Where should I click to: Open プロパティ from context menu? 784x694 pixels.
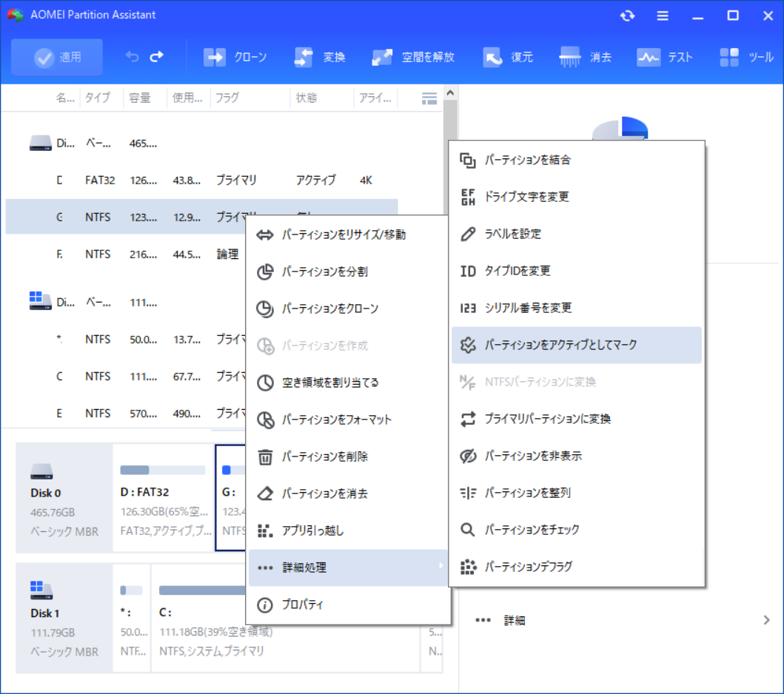[348, 604]
